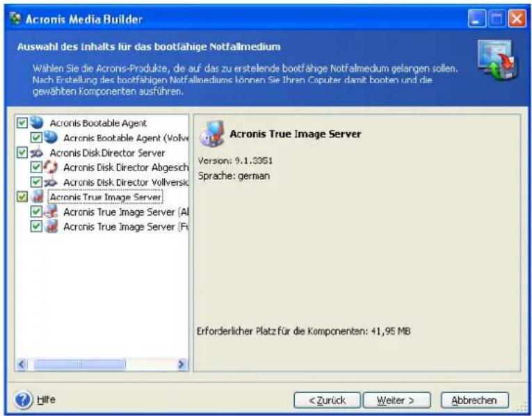Cancel the wizard with Abbrechen
Screen dimensions: 532x416
(x=475, y=401)
